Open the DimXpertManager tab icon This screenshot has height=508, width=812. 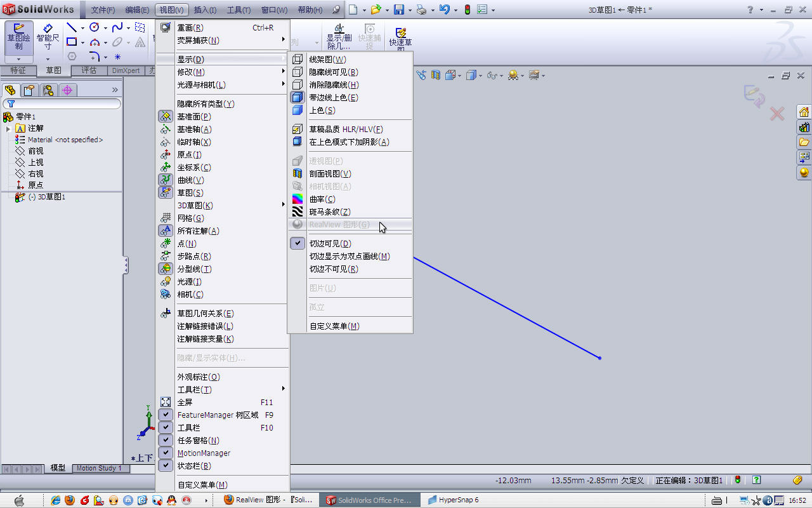(x=67, y=90)
